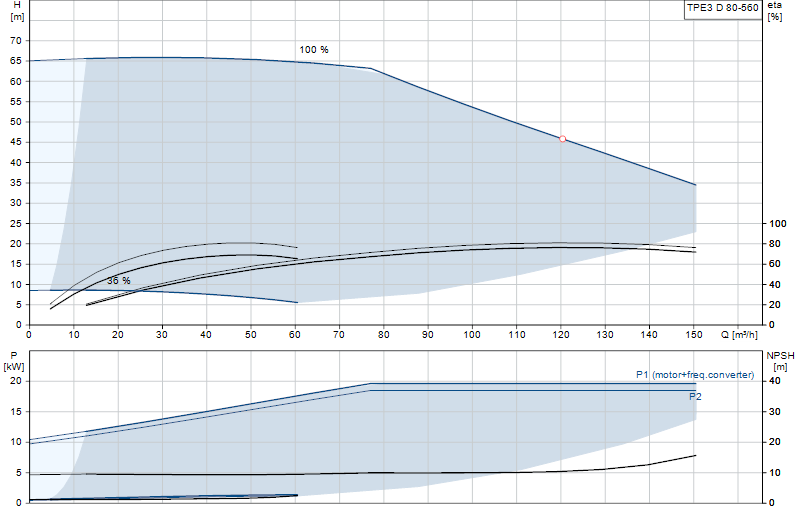Click the '36 %' minimum speed curve label
This screenshot has height=520, width=800.
pyautogui.click(x=119, y=281)
